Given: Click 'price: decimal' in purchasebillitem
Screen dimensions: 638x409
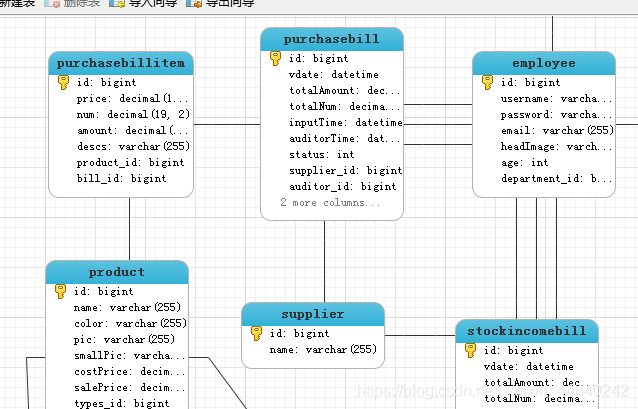Looking at the screenshot, I should click(x=133, y=98).
